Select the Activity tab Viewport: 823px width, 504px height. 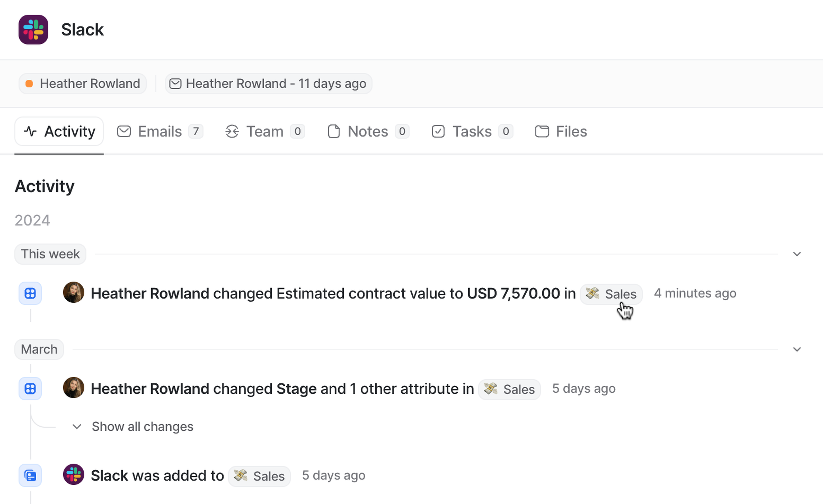point(59,131)
